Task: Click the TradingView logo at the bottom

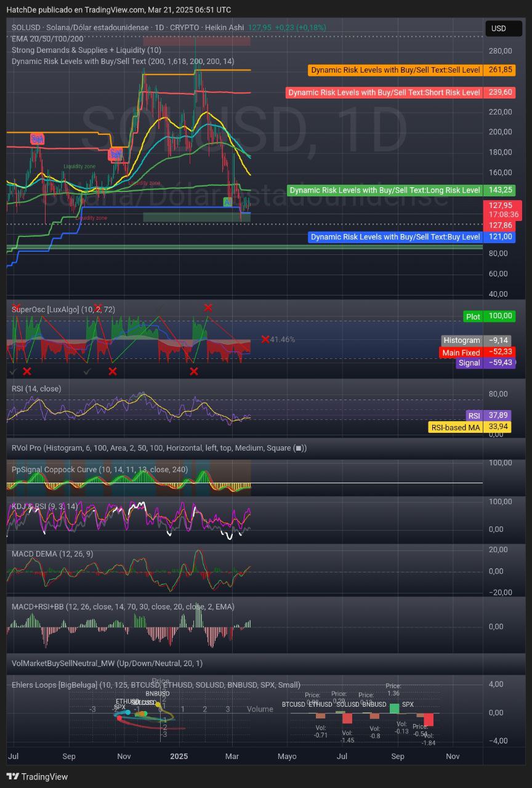Action: pos(37,777)
